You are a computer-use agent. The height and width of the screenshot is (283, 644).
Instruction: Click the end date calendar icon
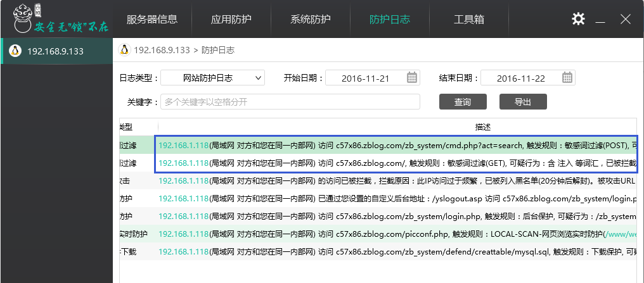[567, 78]
